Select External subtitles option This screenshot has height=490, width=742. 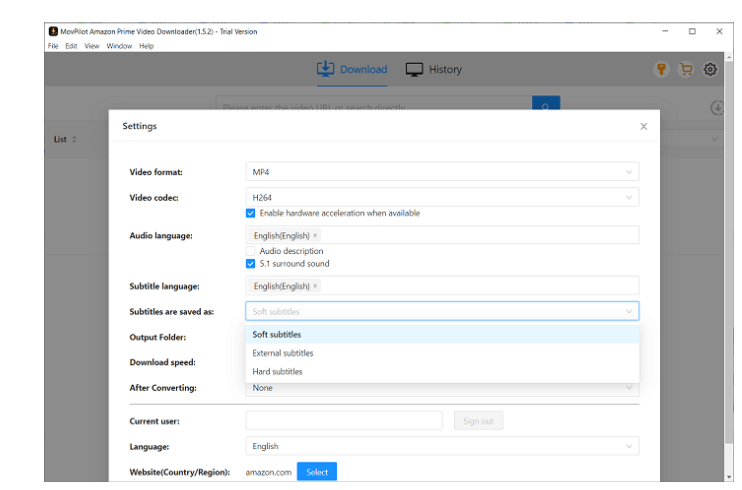point(283,353)
